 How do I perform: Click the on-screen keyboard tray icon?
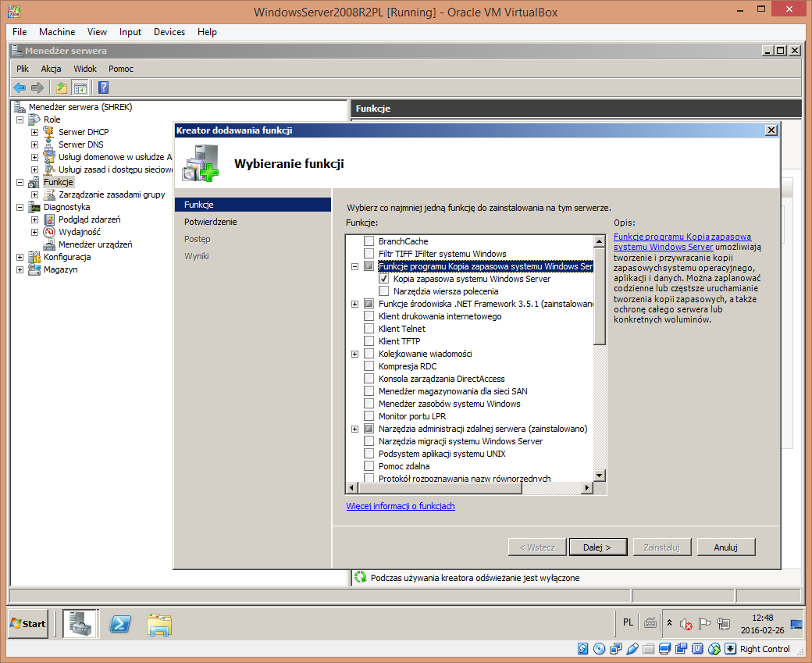[x=650, y=623]
